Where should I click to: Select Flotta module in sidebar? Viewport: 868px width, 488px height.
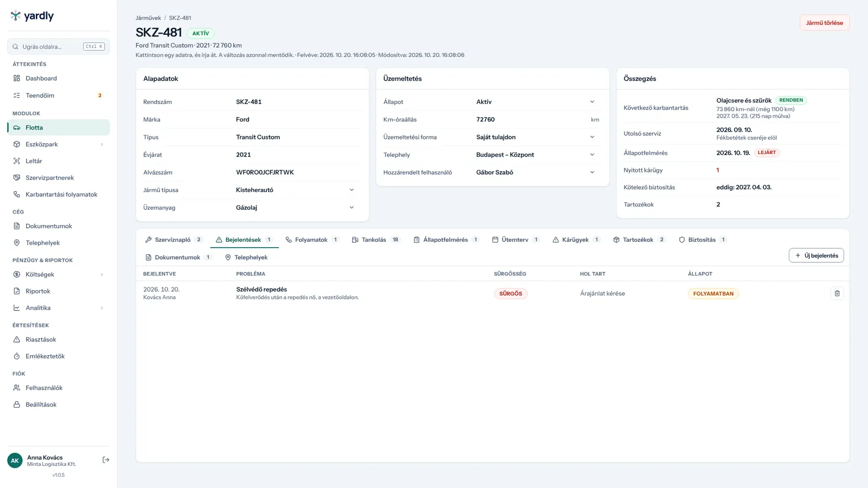click(59, 127)
